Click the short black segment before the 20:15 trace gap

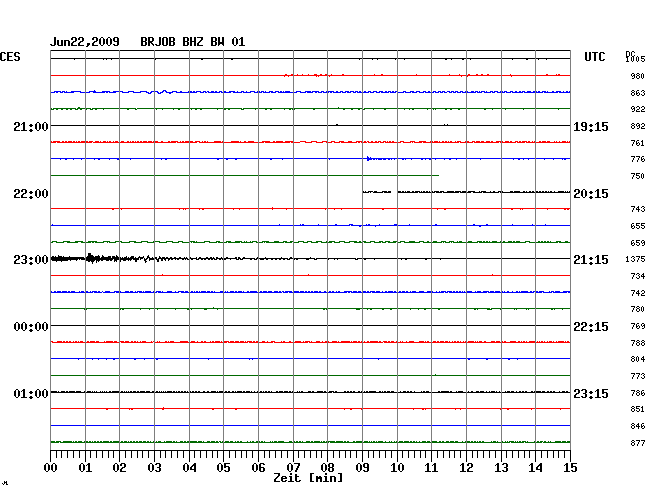[377, 192]
